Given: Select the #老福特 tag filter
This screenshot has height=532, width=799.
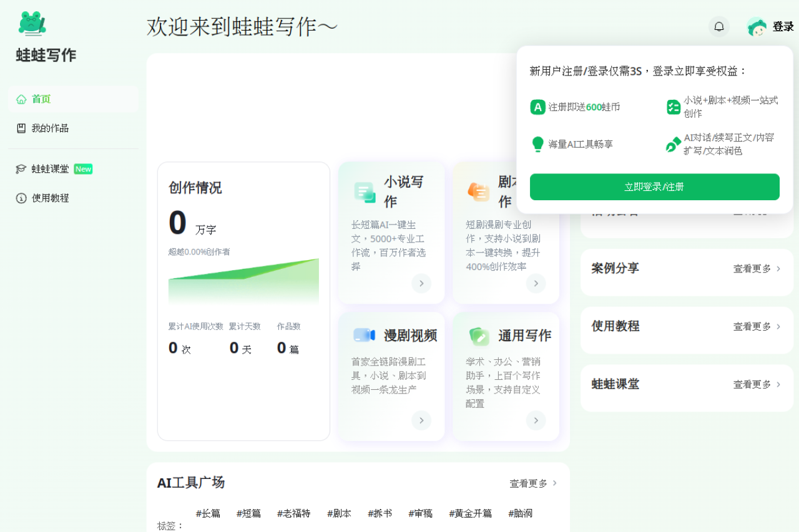Looking at the screenshot, I should (293, 513).
